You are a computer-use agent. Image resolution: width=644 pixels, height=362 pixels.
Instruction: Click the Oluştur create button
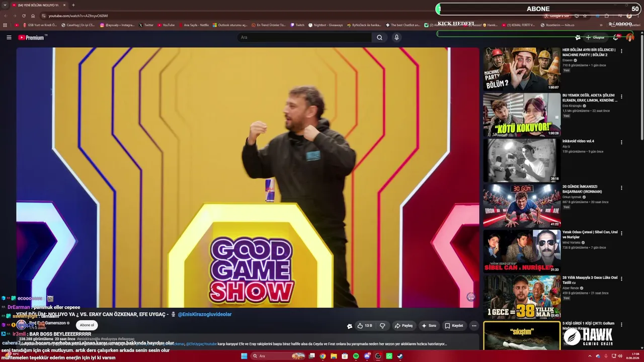click(595, 37)
